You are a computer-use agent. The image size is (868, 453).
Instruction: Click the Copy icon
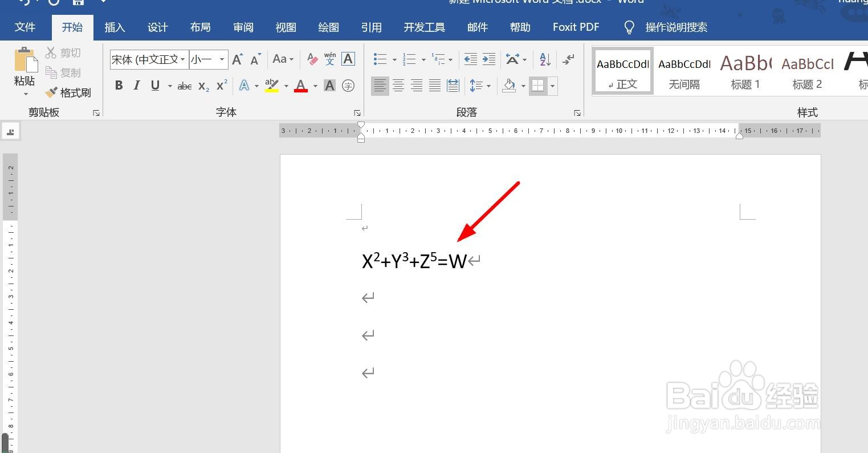coord(51,72)
